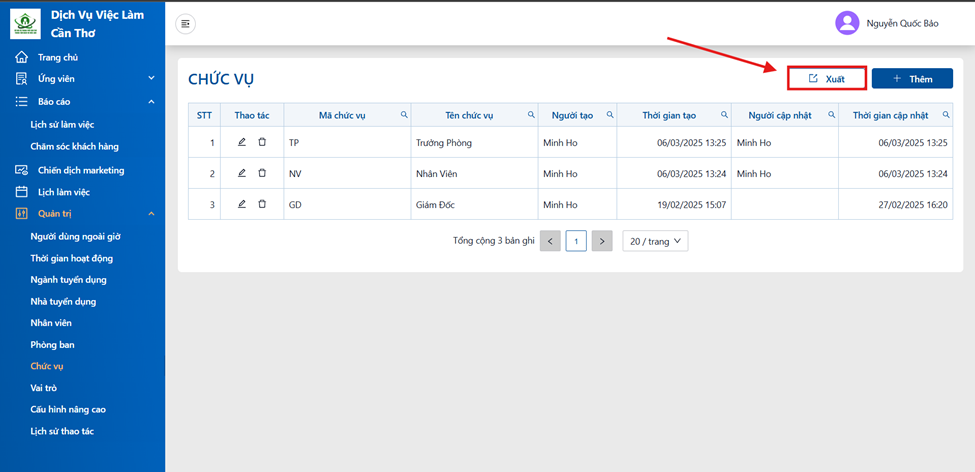
Task: Click the trash icon for the TP row
Action: [x=262, y=142]
